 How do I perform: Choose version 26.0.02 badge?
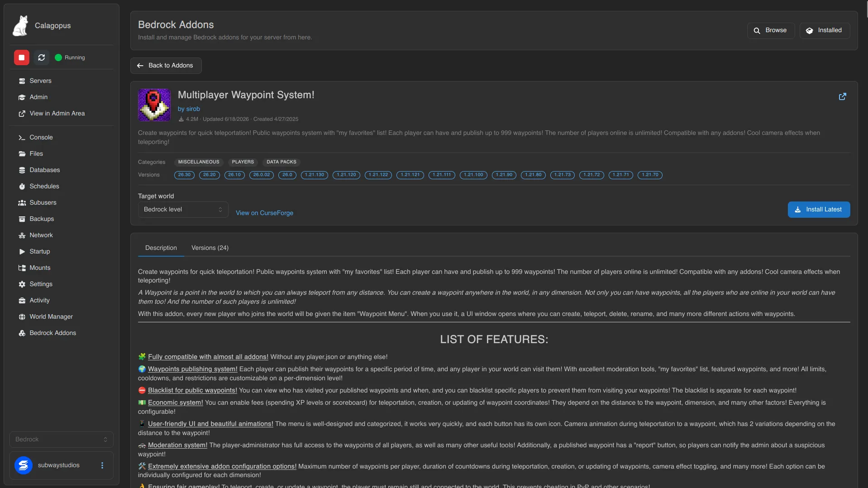point(262,175)
